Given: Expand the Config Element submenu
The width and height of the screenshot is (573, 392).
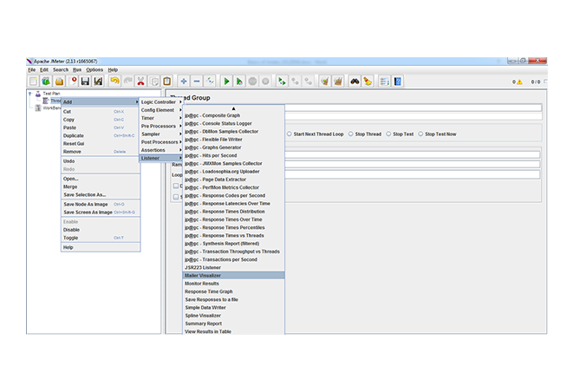Looking at the screenshot, I should 161,110.
